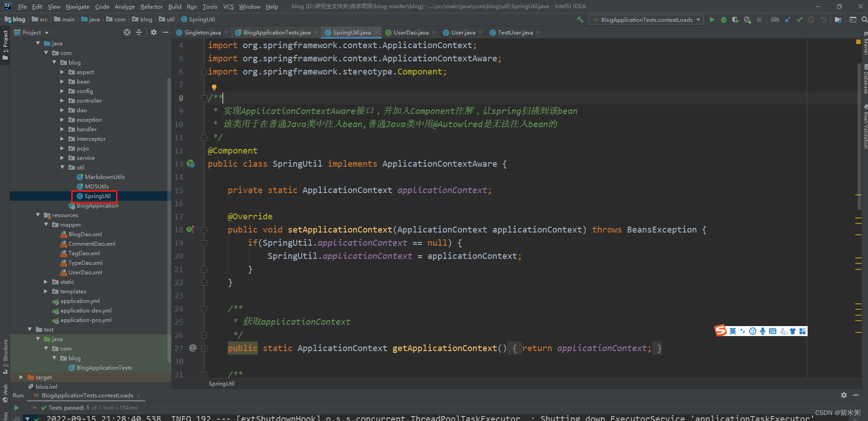This screenshot has height=421, width=868.
Task: Open the VCS menu
Action: point(228,6)
